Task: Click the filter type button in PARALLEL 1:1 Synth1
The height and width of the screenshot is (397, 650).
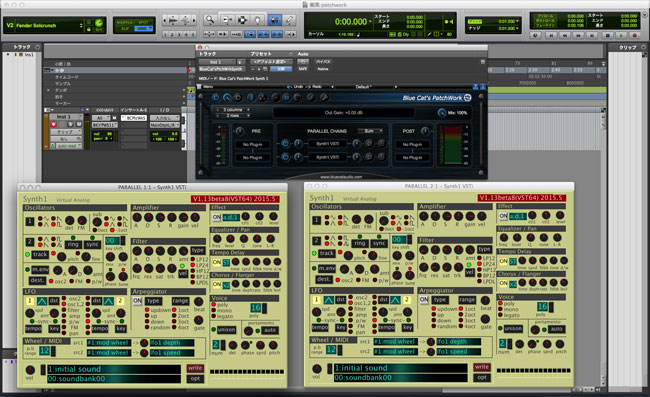Action: point(198,250)
